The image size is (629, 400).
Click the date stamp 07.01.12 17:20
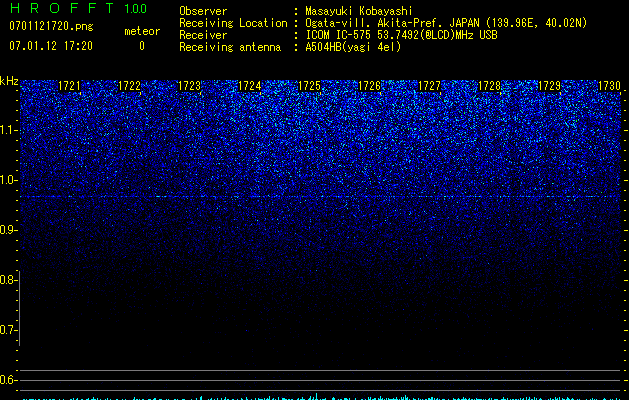(51, 46)
